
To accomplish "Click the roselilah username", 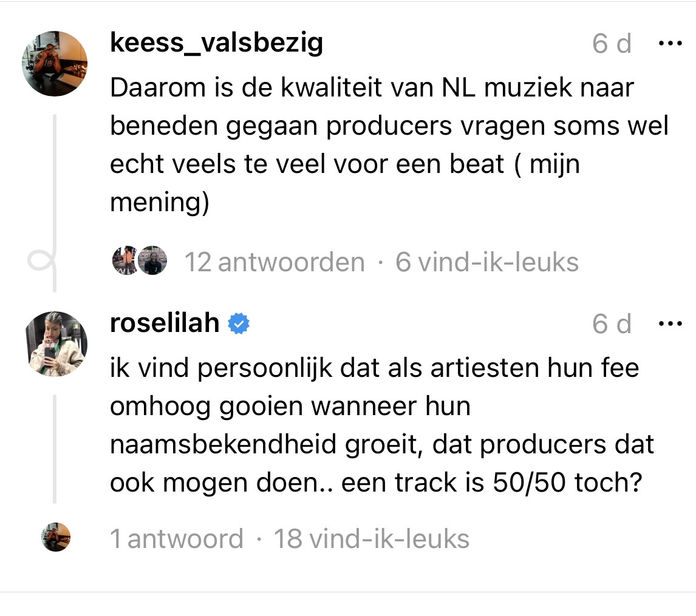I will click(165, 323).
